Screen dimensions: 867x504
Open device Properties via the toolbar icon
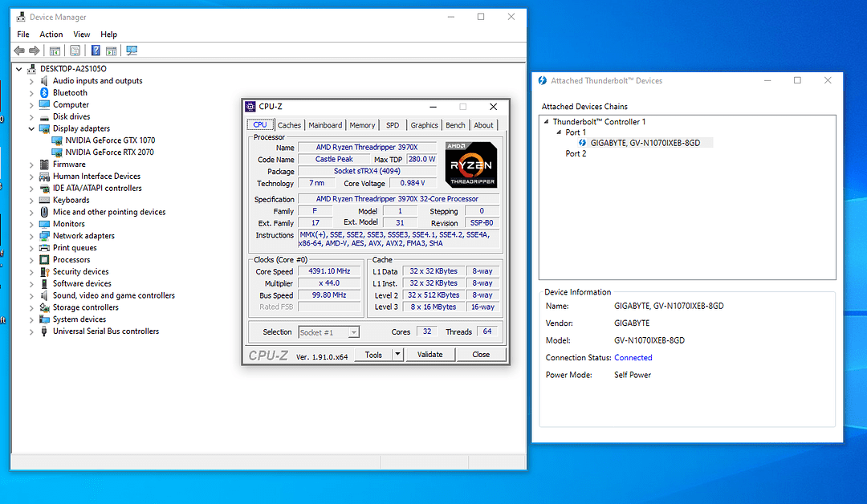pyautogui.click(x=75, y=50)
